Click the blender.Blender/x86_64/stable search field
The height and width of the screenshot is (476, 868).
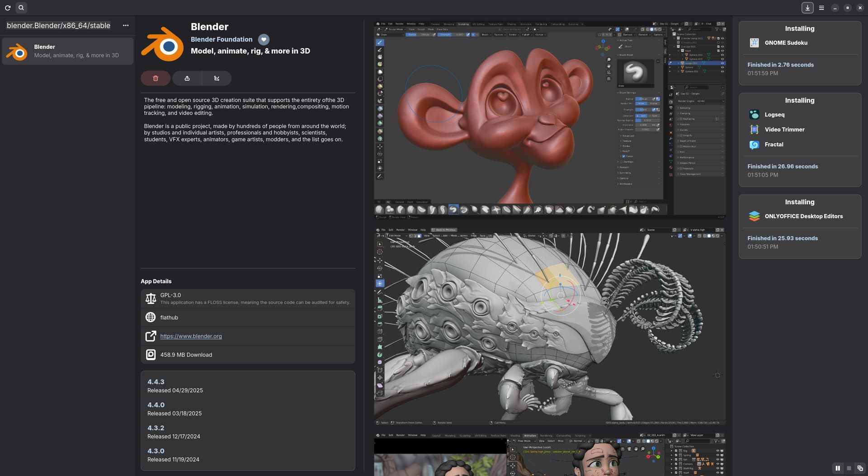[59, 25]
